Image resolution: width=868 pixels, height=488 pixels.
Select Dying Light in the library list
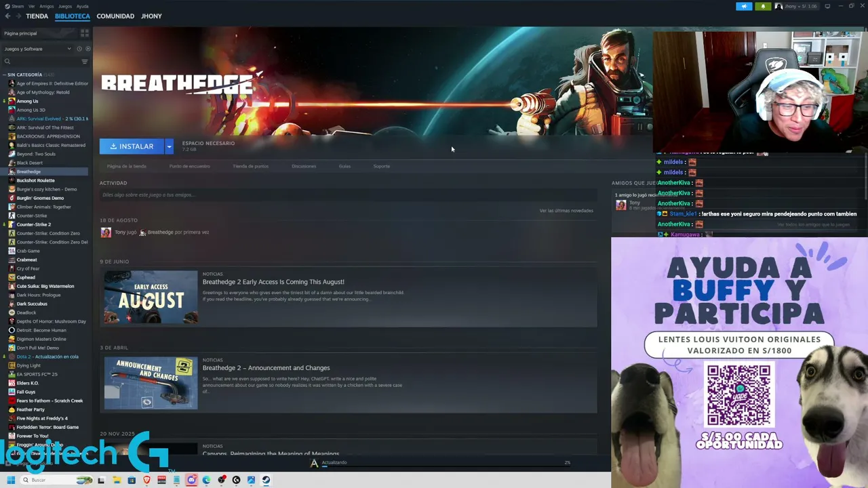click(x=28, y=365)
